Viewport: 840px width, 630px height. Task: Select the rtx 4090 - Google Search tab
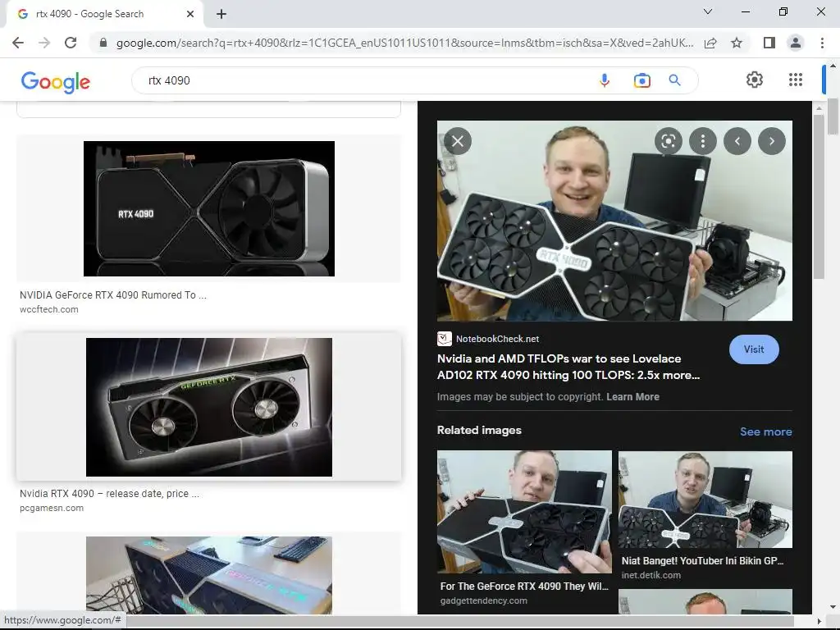pyautogui.click(x=104, y=14)
